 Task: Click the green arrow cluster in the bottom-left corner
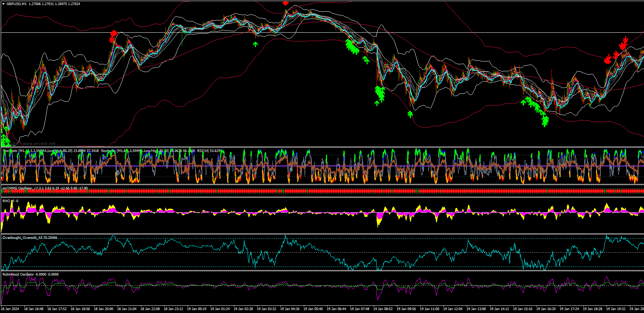(5, 136)
